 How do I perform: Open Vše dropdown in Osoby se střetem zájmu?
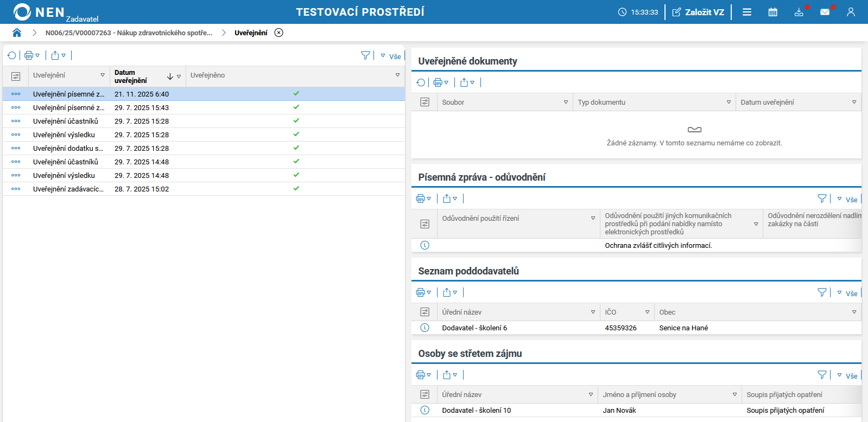847,375
